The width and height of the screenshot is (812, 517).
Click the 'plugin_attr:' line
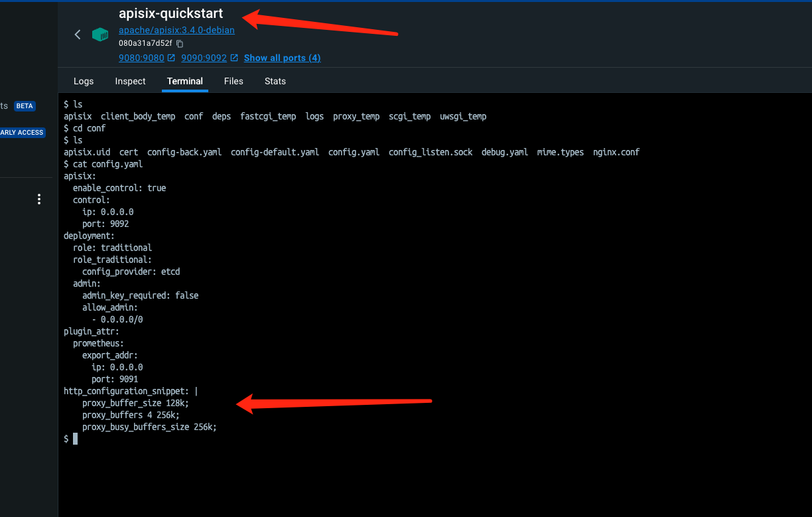[x=92, y=331]
